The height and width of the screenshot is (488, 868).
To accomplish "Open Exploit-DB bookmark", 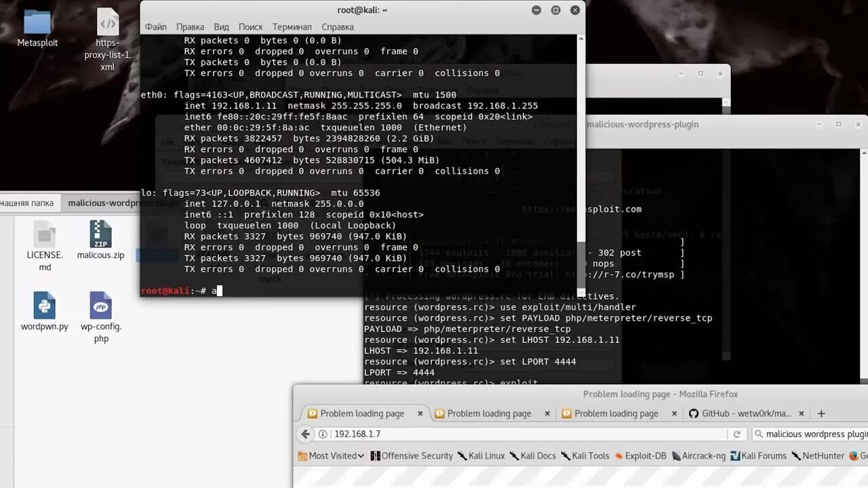I will coord(641,455).
